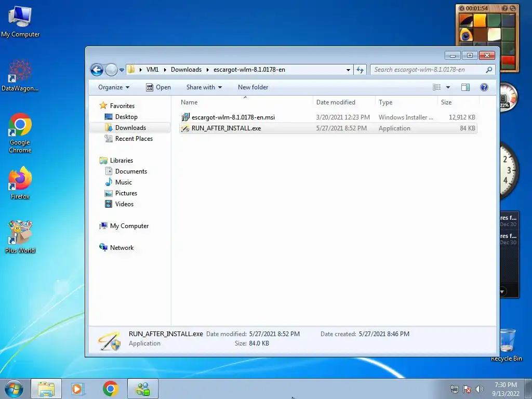Image resolution: width=532 pixels, height=399 pixels.
Task: Click Action Center flag tray icon
Action: tap(467, 389)
